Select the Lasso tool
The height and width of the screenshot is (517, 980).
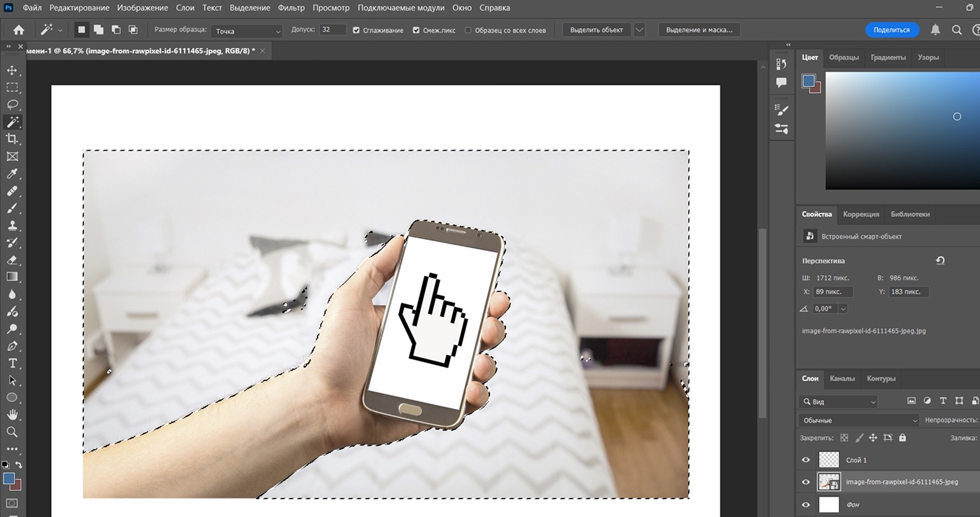[x=12, y=104]
